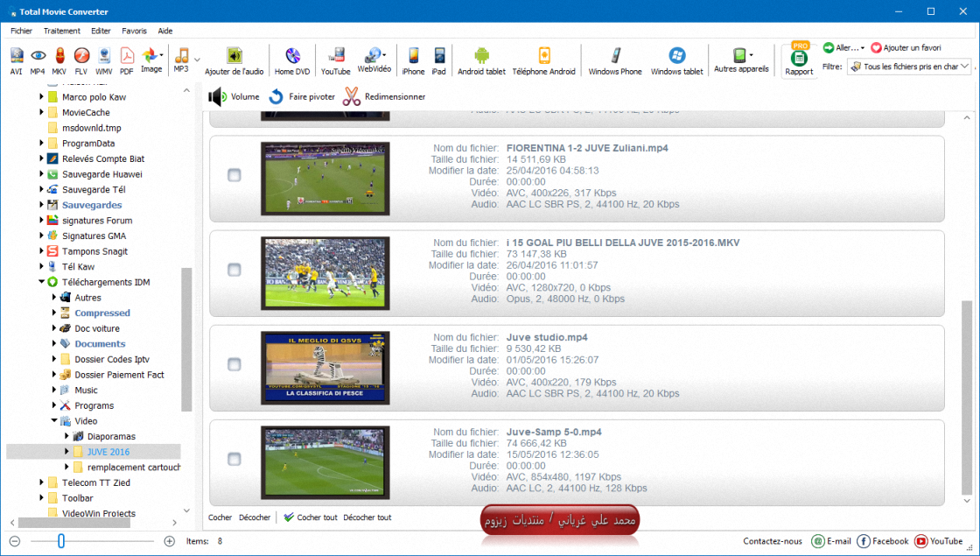Image resolution: width=980 pixels, height=556 pixels.
Task: Select the Windows Phone preset
Action: [615, 60]
